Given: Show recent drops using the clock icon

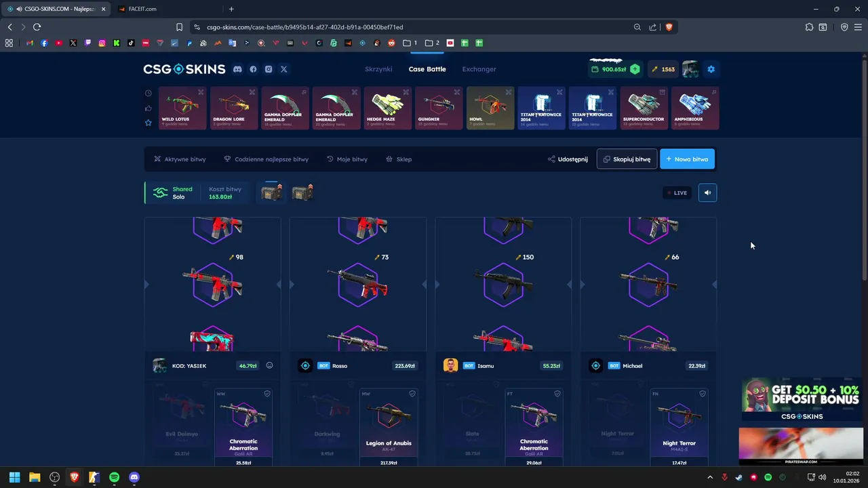Looking at the screenshot, I should (149, 94).
